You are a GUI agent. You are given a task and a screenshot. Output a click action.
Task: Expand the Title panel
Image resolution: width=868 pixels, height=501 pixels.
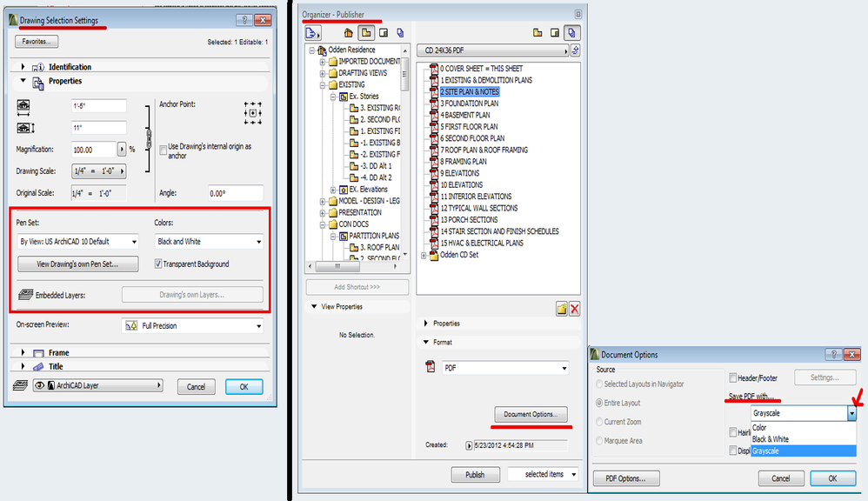click(23, 366)
